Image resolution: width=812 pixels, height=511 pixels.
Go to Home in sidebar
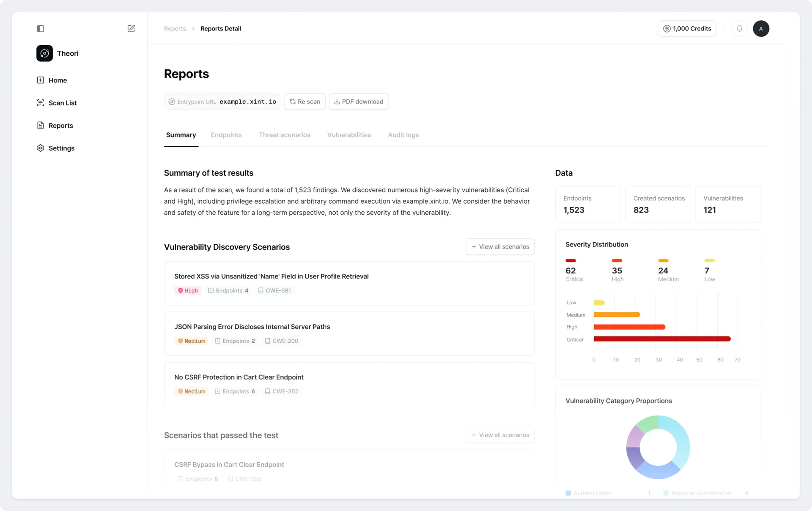click(x=58, y=80)
